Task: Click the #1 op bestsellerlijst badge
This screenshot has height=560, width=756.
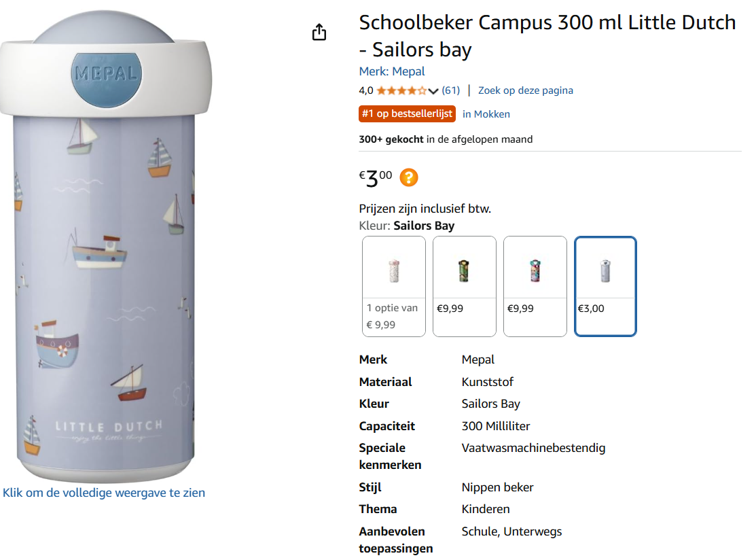Action: coord(407,114)
